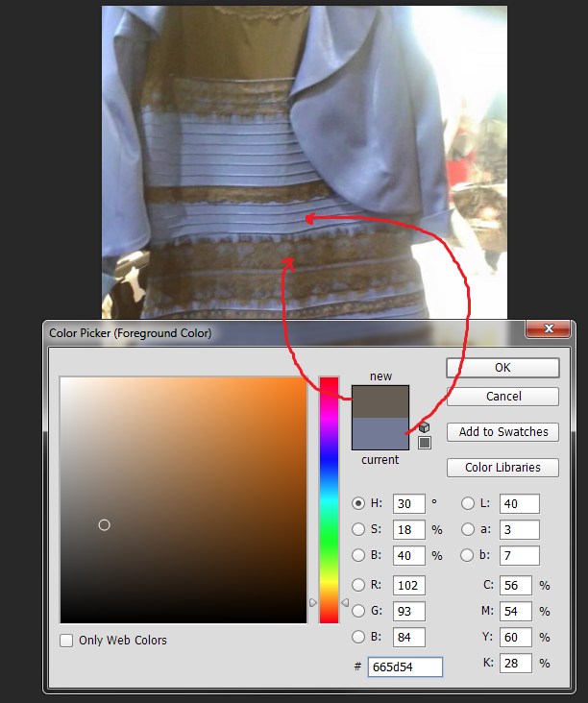Click the circular marker in the color field
Viewport: 588px width, 703px height.
104,525
